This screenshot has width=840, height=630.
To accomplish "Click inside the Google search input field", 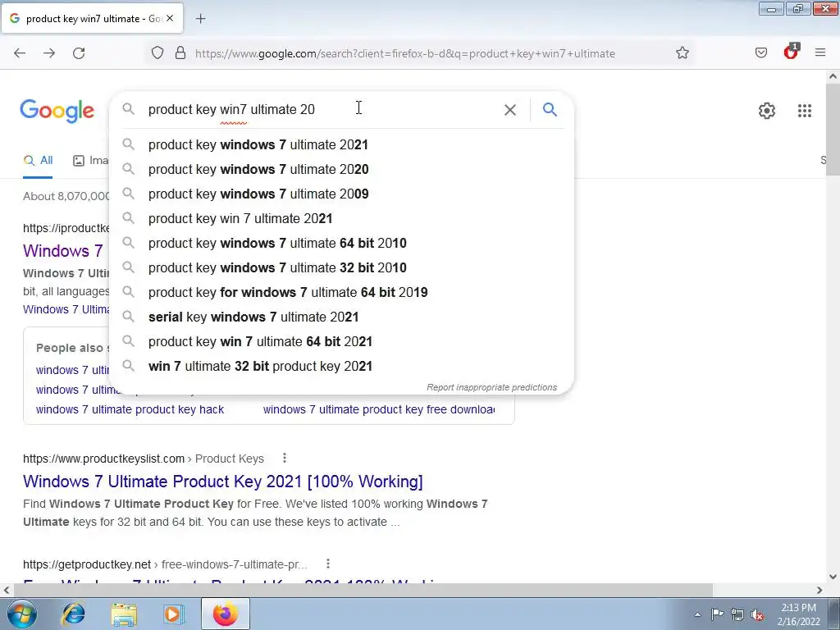I will pos(322,110).
